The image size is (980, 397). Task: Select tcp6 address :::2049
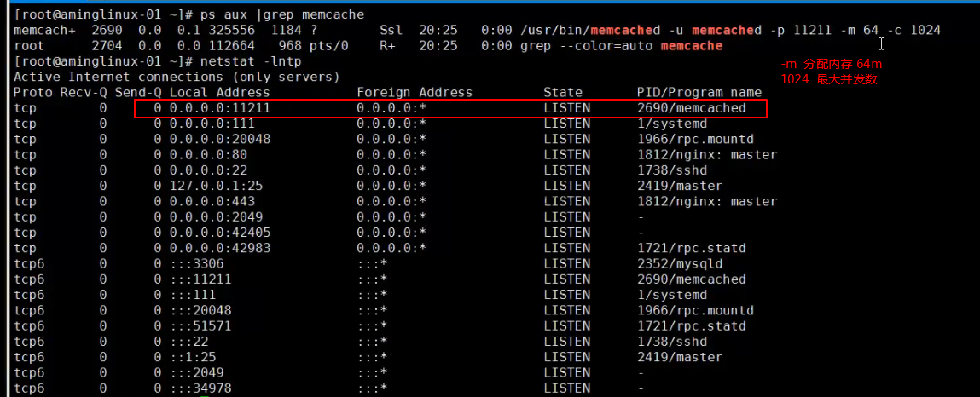tap(196, 372)
